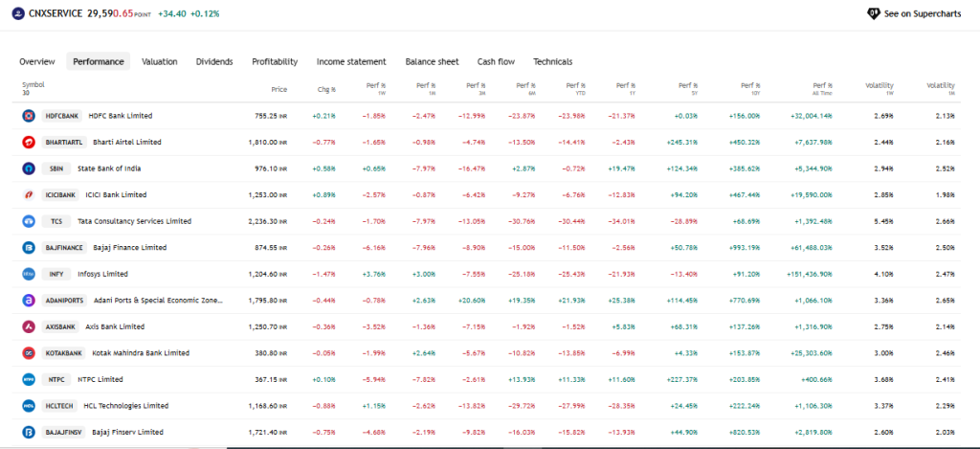
Task: Click the HCL Technologies logo icon
Action: pos(29,406)
